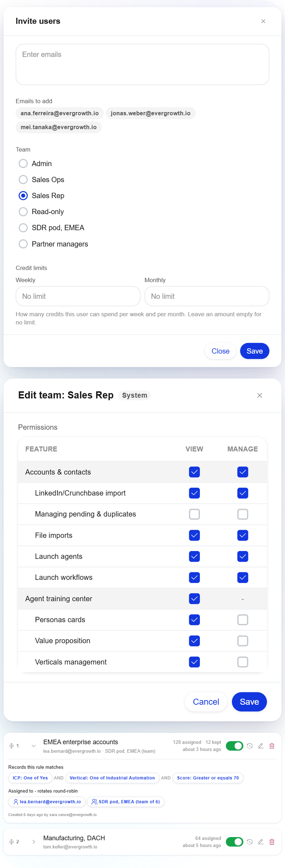The image size is (285, 868).
Task: Check Manage for Managing pending & duplicates
Action: point(243,514)
